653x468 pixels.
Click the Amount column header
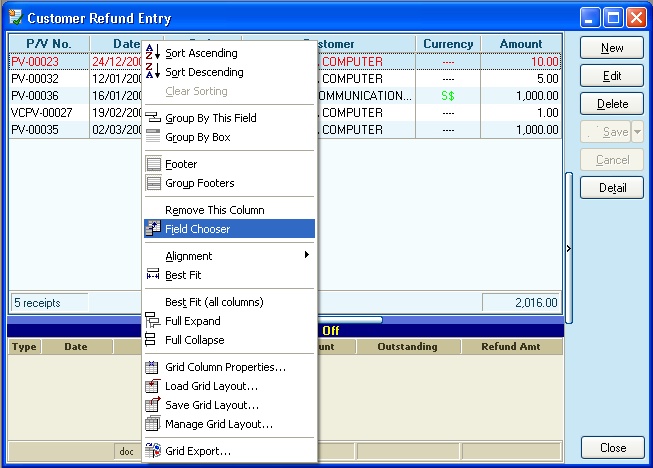[x=521, y=43]
